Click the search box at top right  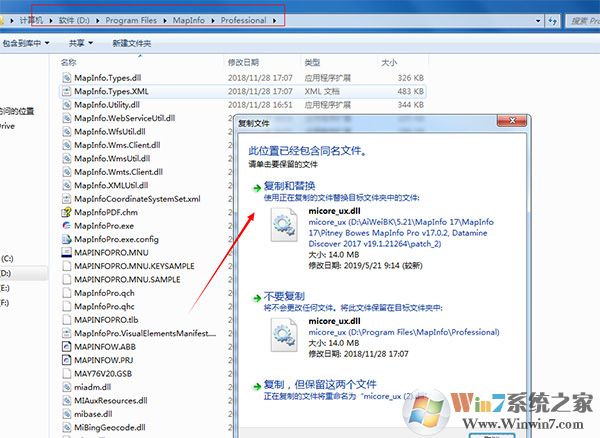(x=583, y=21)
